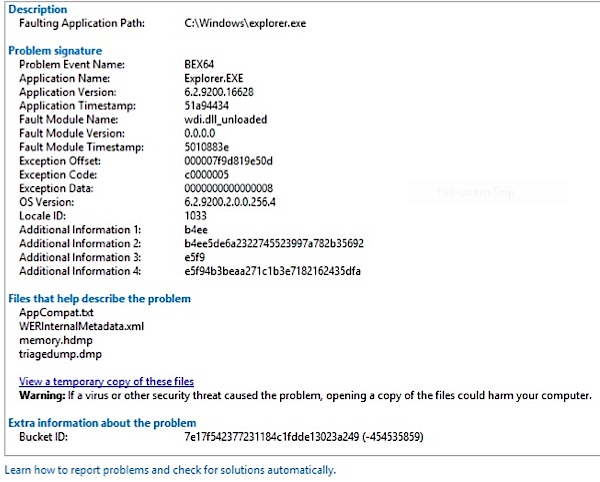Click Additional Information 1 value b4ee
The width and height of the screenshot is (600, 482).
[196, 230]
